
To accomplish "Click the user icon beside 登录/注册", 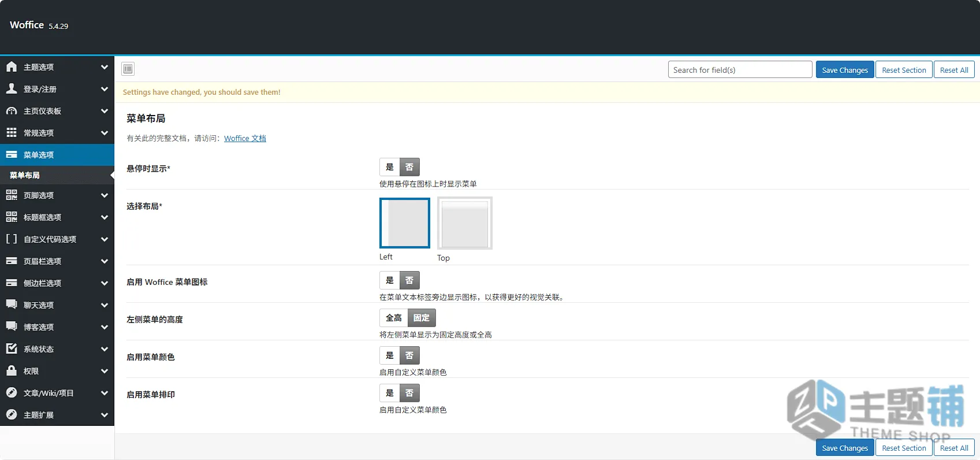I will click(x=12, y=89).
